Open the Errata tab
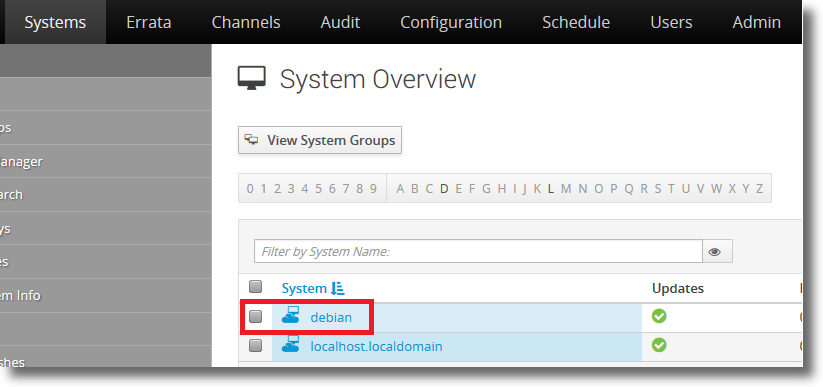The image size is (823, 387). coord(149,22)
